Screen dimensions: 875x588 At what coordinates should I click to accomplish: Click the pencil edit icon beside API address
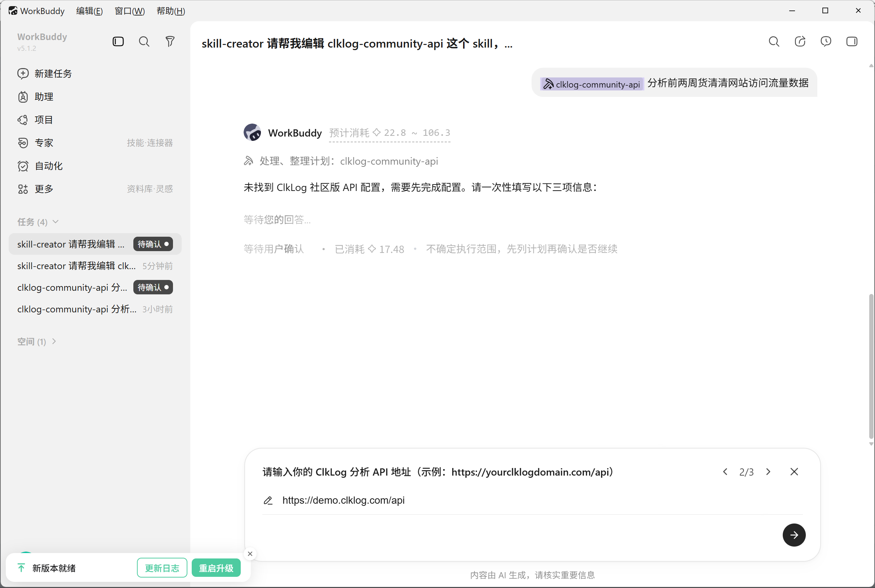point(268,500)
